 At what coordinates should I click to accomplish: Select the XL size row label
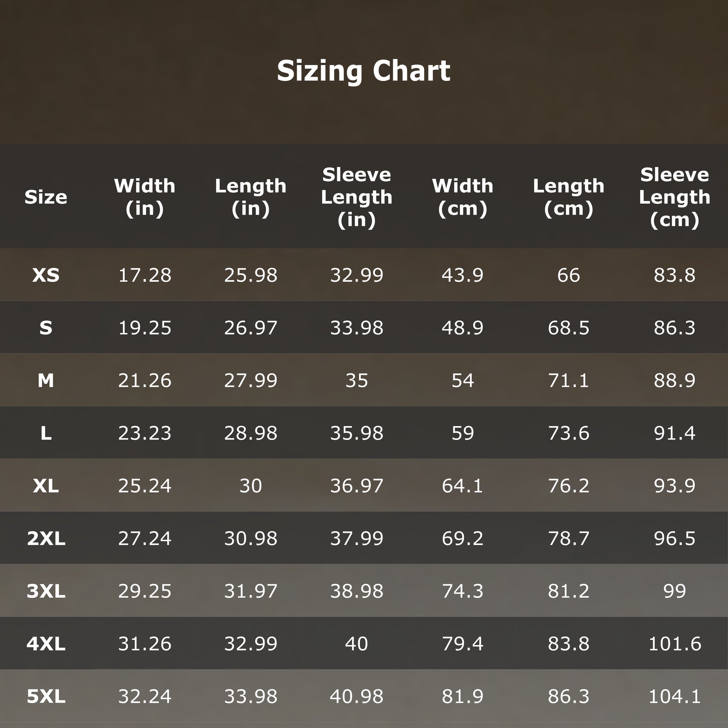tap(46, 485)
